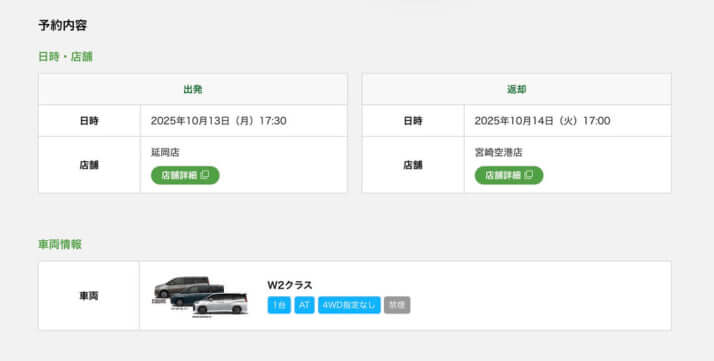This screenshot has width=714, height=361.
Task: Click the 延岡店 store name
Action: 165,153
